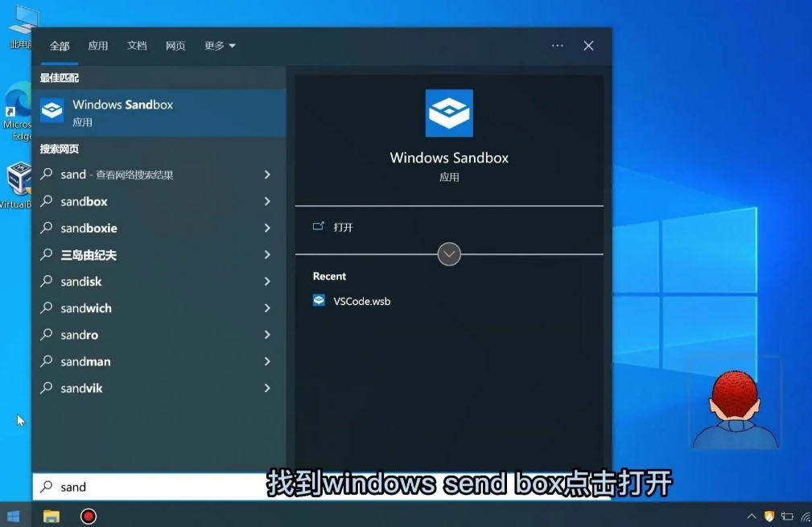Open the VSCode.wsb recent file icon

click(319, 300)
